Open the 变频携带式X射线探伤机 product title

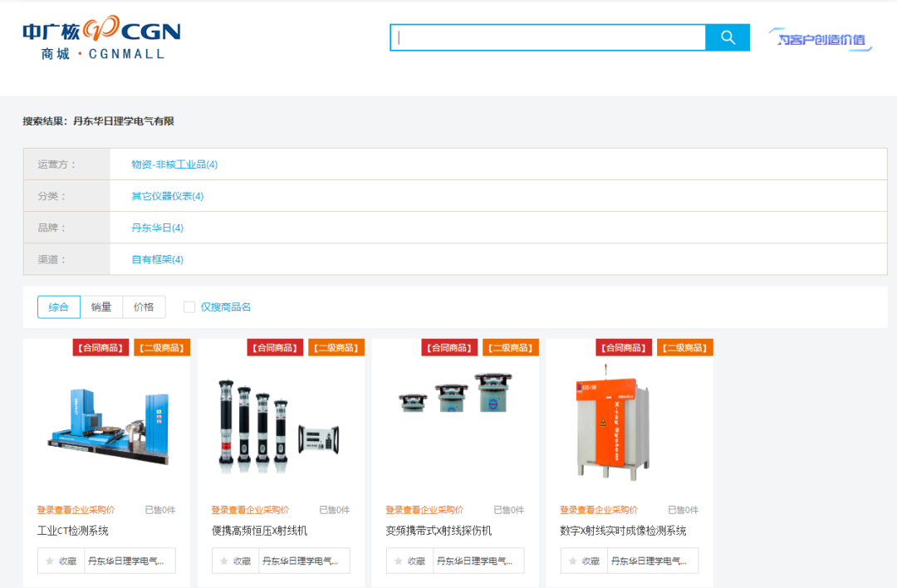tap(439, 531)
